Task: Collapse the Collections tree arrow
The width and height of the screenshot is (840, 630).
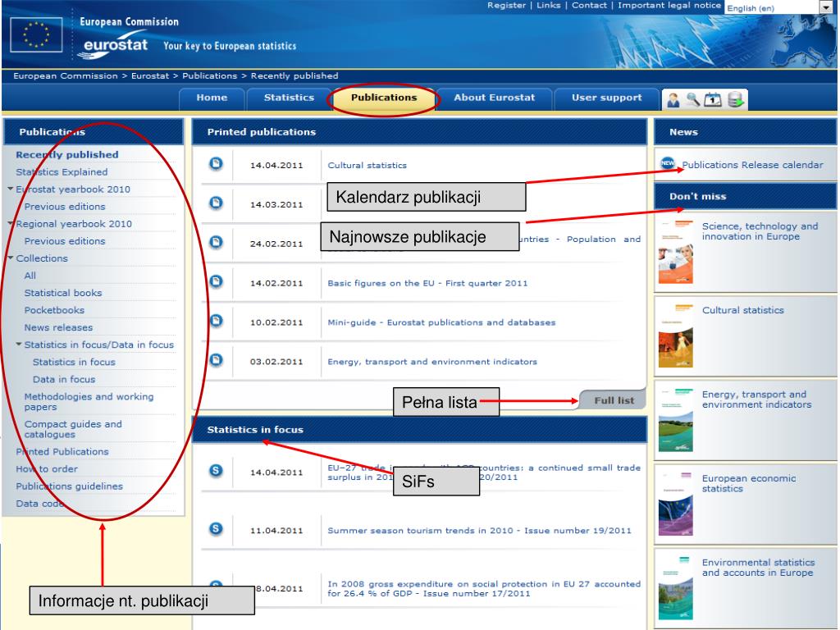Action: [10, 258]
